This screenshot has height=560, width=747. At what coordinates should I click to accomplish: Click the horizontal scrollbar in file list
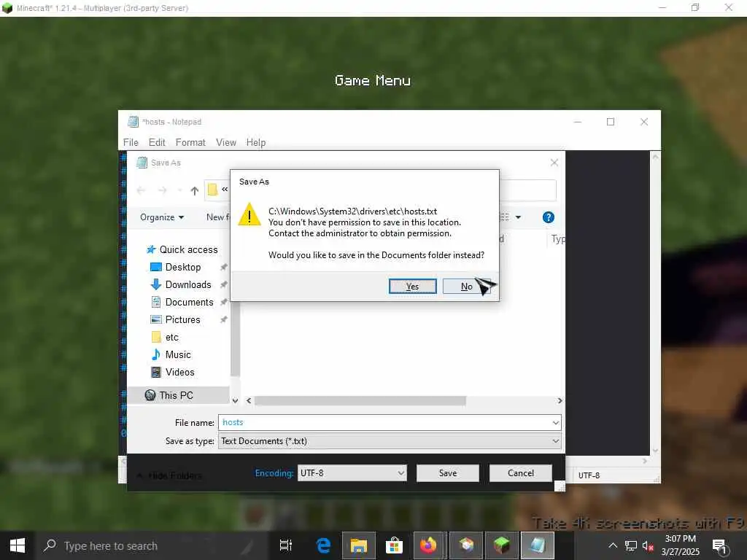click(x=360, y=401)
